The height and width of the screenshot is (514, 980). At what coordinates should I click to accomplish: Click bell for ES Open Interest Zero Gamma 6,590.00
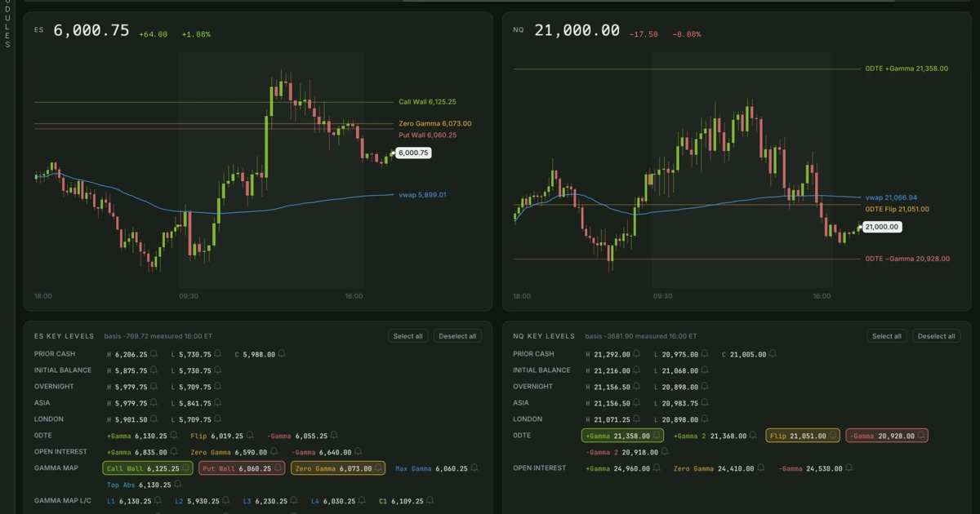273,452
